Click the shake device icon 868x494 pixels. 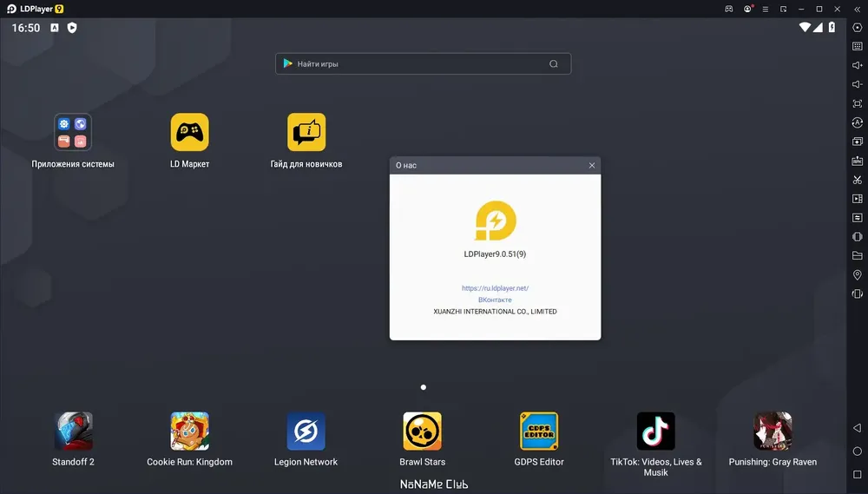857,236
